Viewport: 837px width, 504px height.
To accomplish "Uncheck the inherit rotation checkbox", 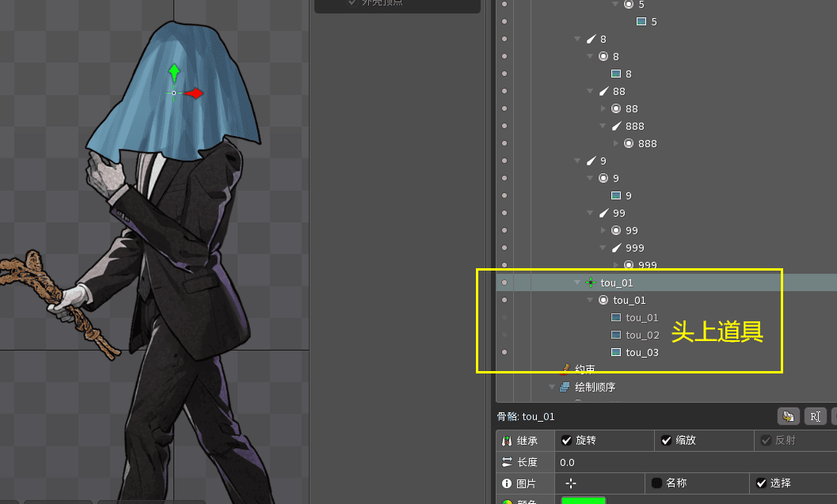I will click(x=566, y=441).
